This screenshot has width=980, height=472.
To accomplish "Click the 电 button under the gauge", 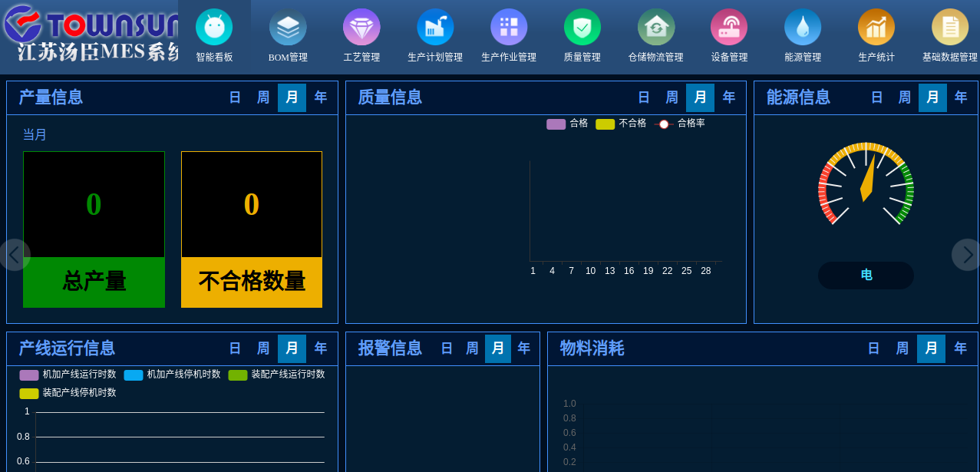I will point(866,275).
